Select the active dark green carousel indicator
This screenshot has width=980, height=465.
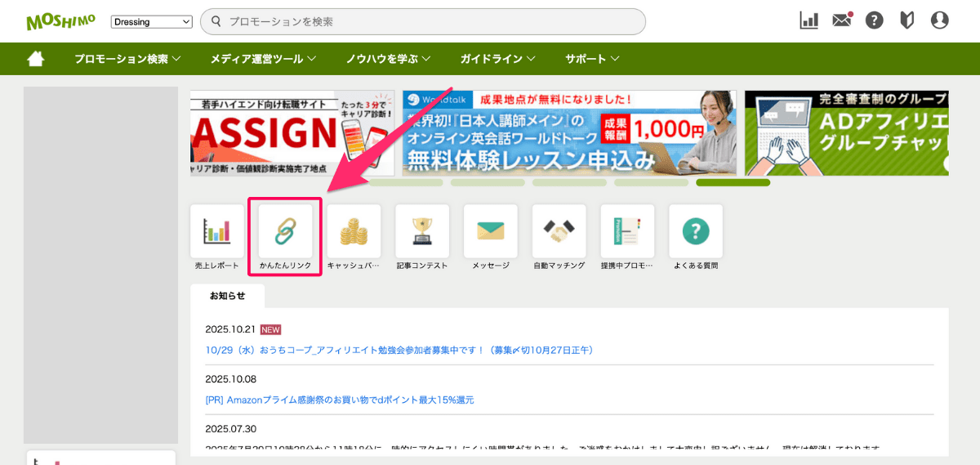click(733, 182)
